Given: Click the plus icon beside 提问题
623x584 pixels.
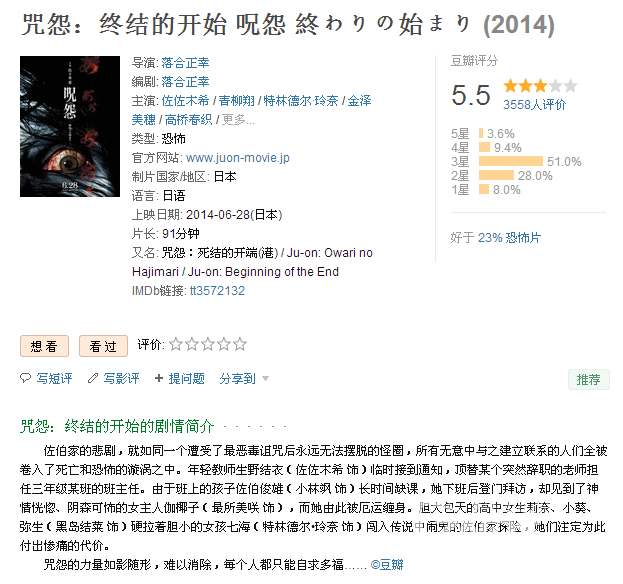Looking at the screenshot, I should coord(159,378).
